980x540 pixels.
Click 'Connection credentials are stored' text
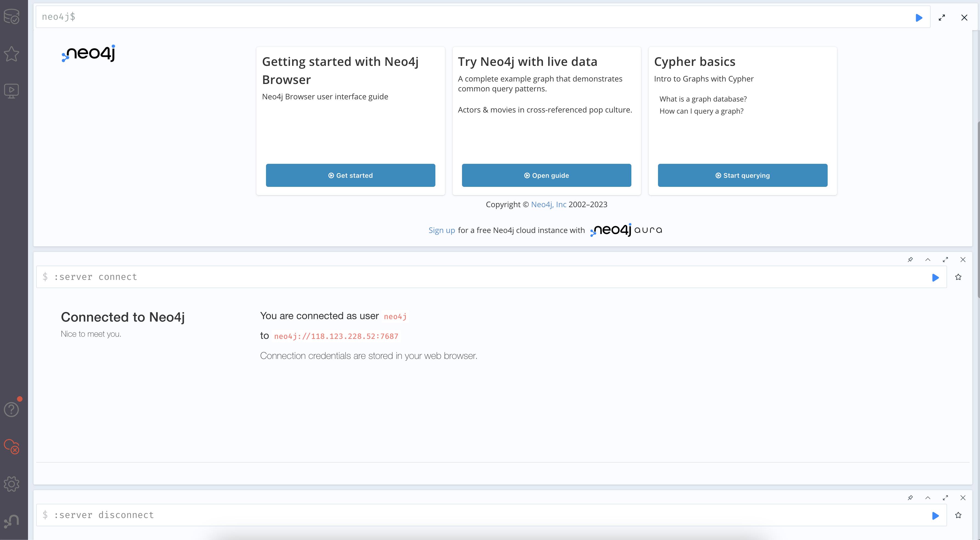(x=369, y=356)
